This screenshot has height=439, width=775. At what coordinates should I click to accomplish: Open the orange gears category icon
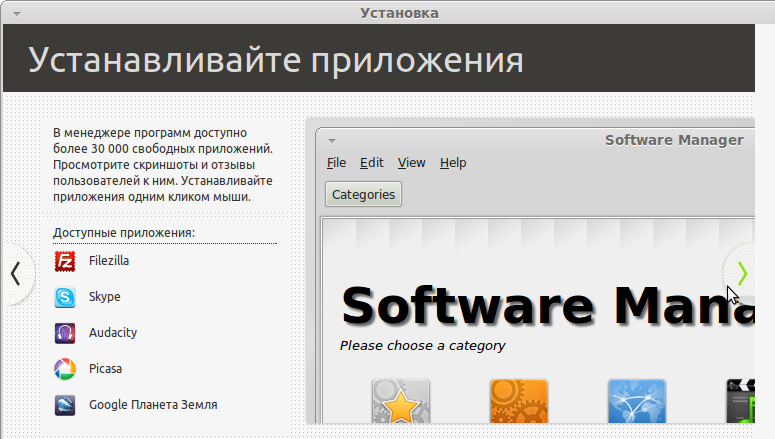(519, 401)
